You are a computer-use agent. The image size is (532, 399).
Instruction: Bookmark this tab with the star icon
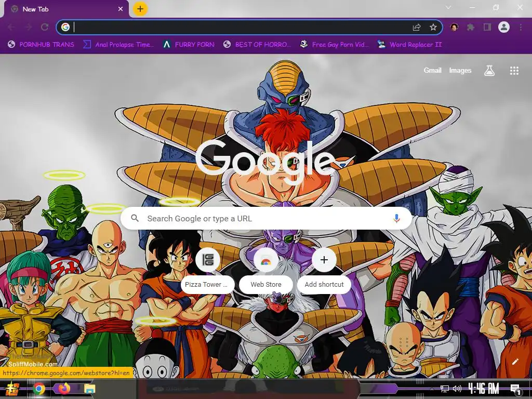(433, 27)
